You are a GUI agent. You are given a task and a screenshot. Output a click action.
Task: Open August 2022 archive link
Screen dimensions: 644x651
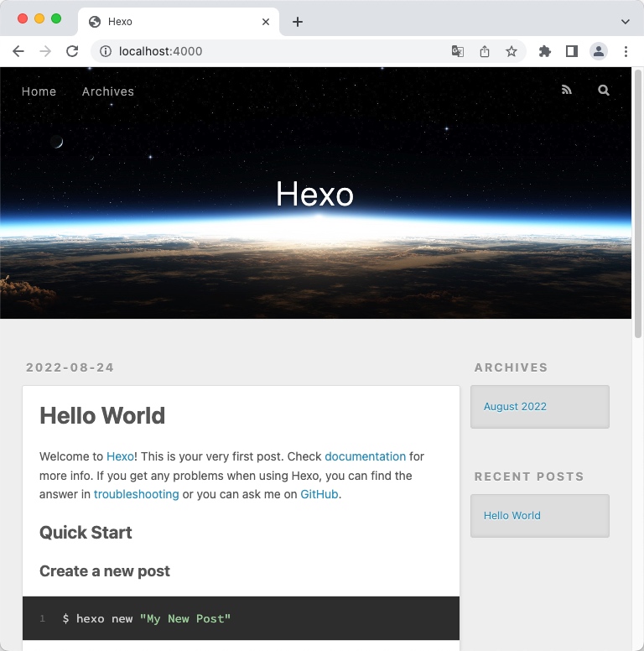(515, 406)
